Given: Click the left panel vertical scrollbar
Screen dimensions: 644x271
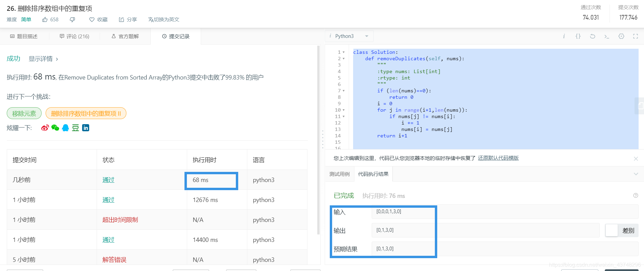Looking at the screenshot, I should coord(318,140).
